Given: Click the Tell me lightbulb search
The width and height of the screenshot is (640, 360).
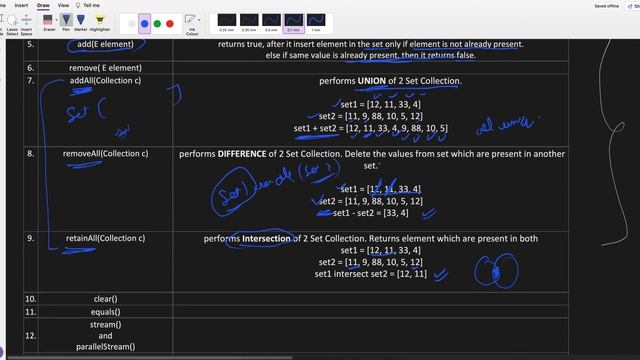Looking at the screenshot, I should pyautogui.click(x=88, y=5).
